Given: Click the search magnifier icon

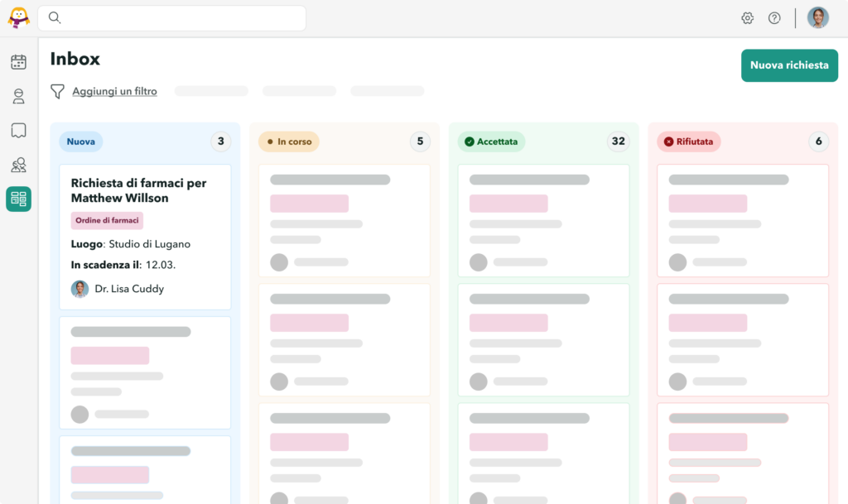Looking at the screenshot, I should (x=54, y=17).
